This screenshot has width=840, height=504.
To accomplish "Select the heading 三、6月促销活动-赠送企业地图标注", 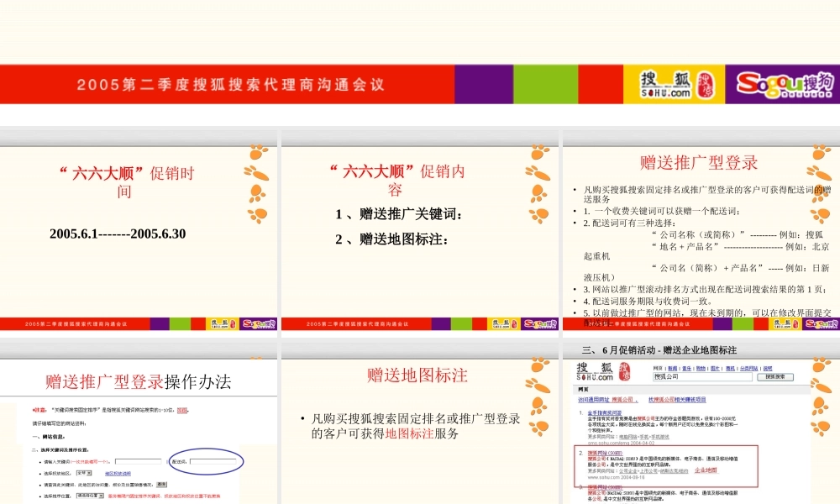I will point(659,350).
